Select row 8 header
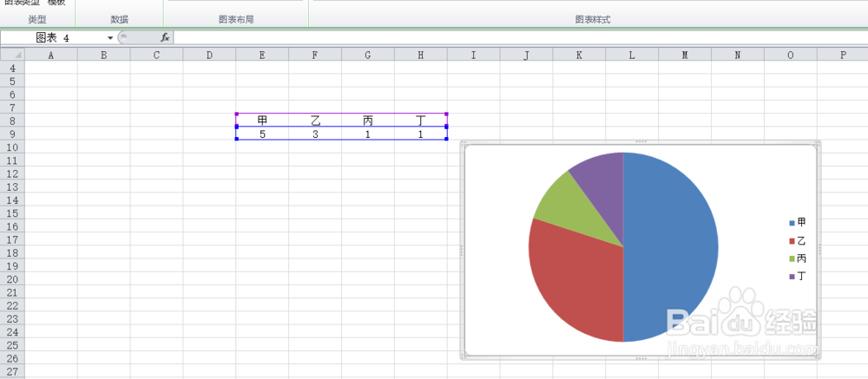Viewport: 868px width, 379px height. pos(12,121)
